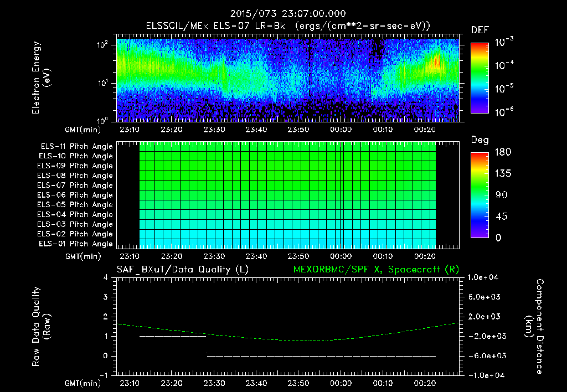Screen dimensions: 567x392
Task: Click the 23:10 tick label under data quality plot
Action: point(130,383)
